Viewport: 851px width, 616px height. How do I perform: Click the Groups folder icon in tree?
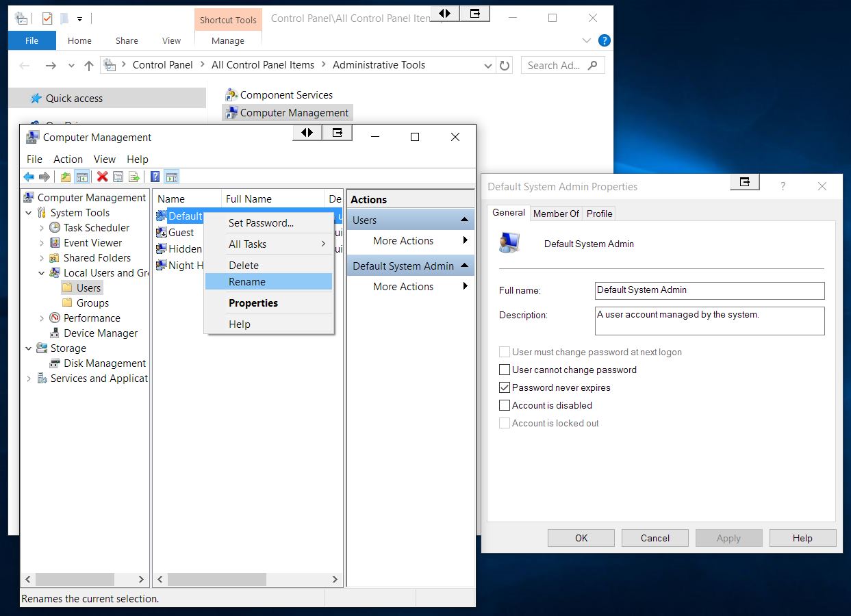point(67,303)
